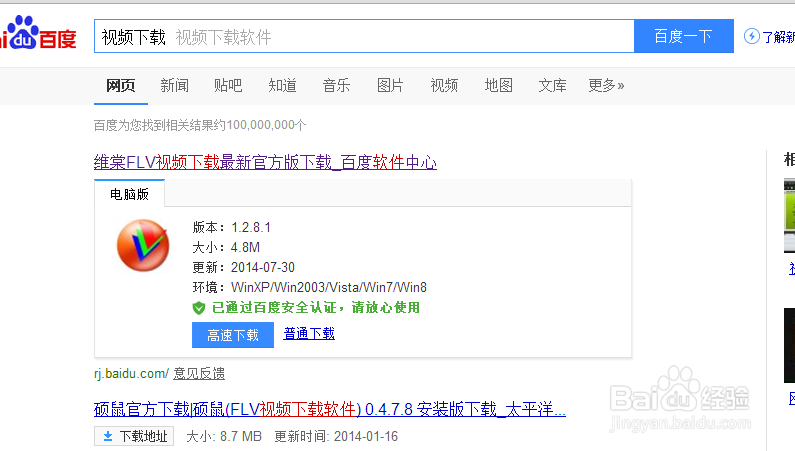Click the green security shield icon
This screenshot has height=451, width=795.
pos(199,308)
